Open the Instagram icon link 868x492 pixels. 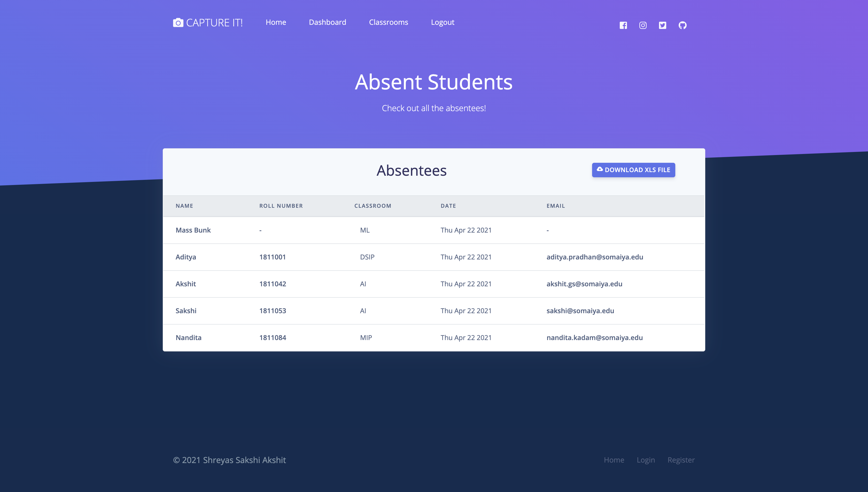click(x=643, y=25)
